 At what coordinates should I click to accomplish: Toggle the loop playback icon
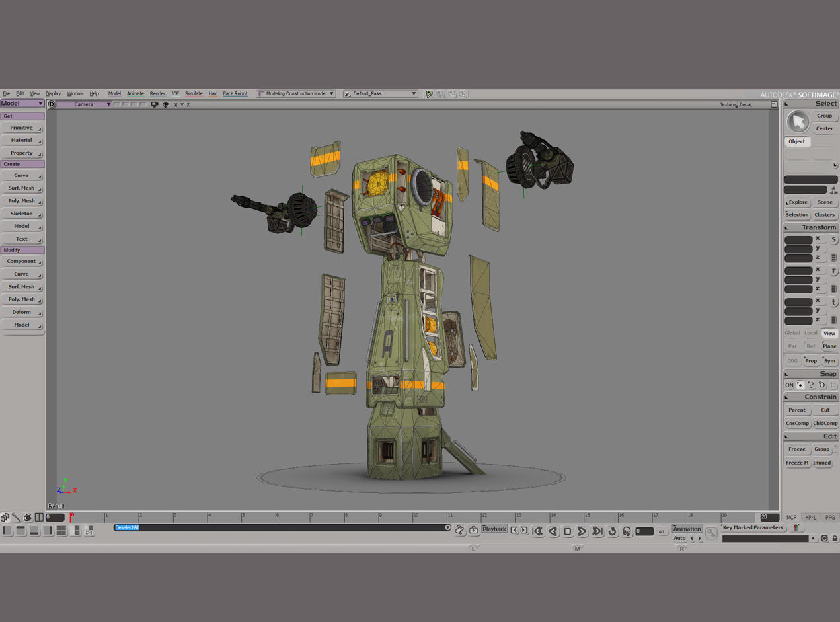pos(612,531)
